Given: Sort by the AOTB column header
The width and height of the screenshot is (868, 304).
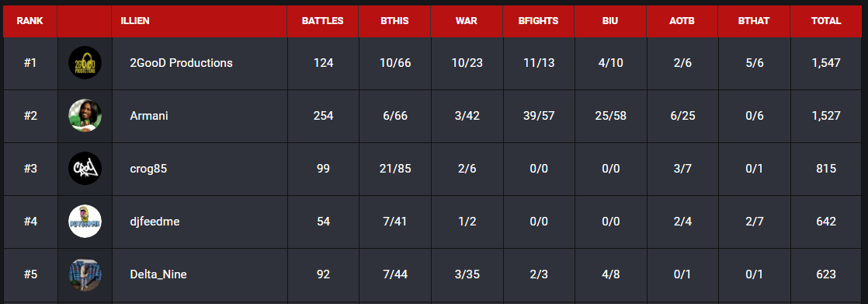Looking at the screenshot, I should [x=682, y=21].
